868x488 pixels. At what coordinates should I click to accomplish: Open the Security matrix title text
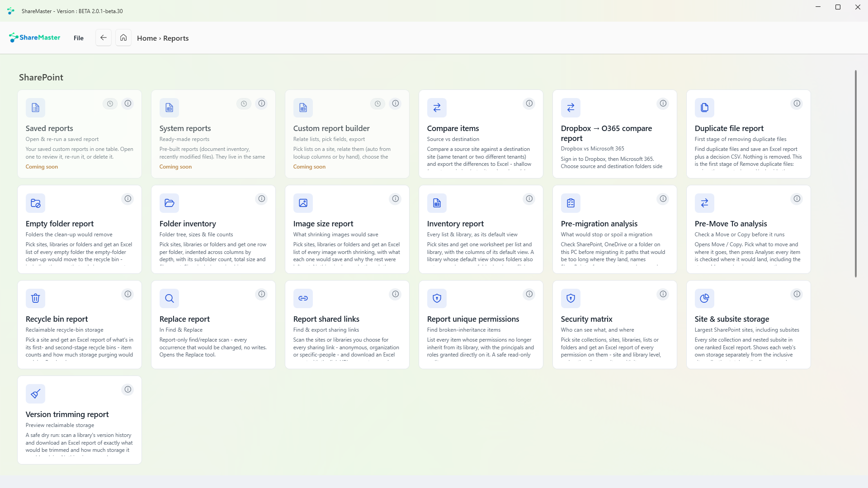pyautogui.click(x=586, y=319)
